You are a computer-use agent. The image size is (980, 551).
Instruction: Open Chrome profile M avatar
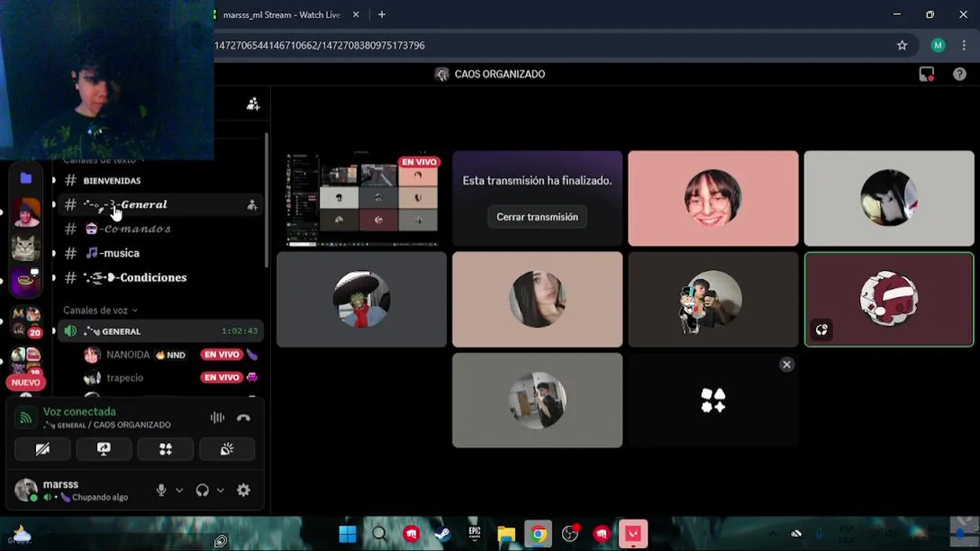tap(938, 45)
